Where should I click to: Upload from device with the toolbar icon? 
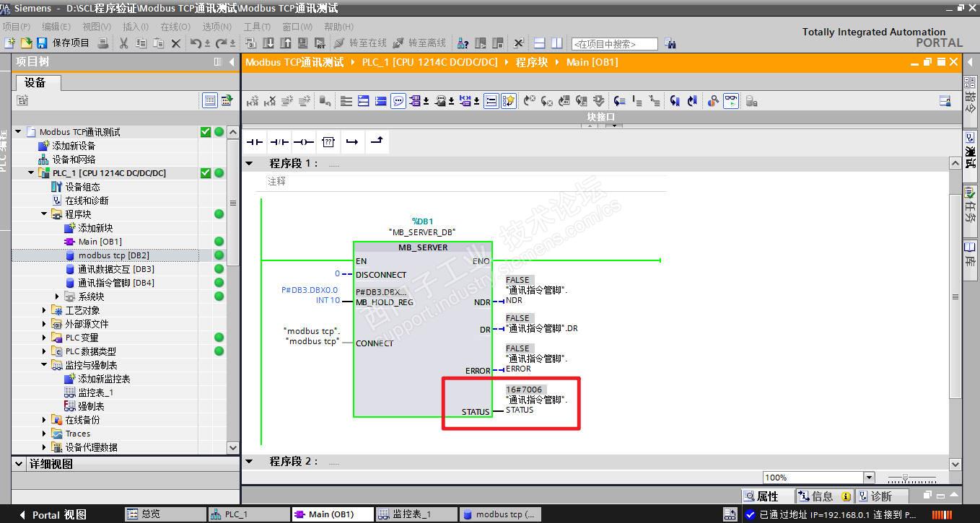click(286, 43)
